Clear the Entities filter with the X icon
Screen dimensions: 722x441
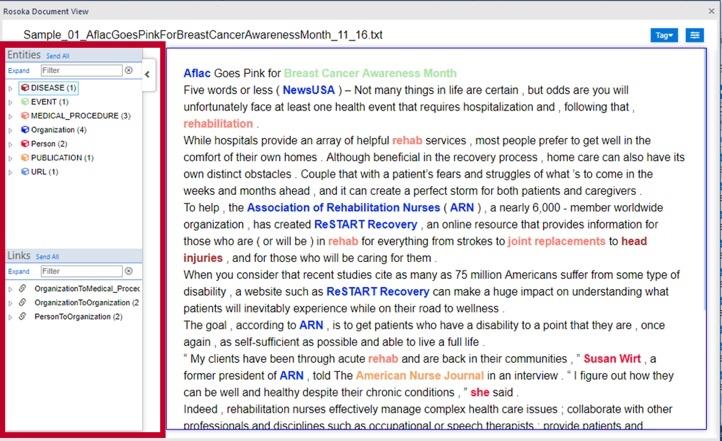coord(128,71)
